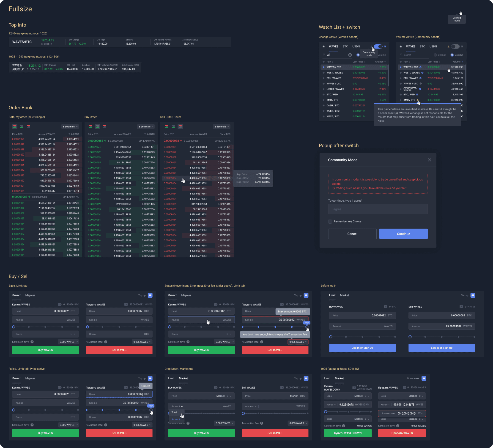
Task: Star the LIQUID / WAVES pair as favorite
Action: [x=323, y=89]
